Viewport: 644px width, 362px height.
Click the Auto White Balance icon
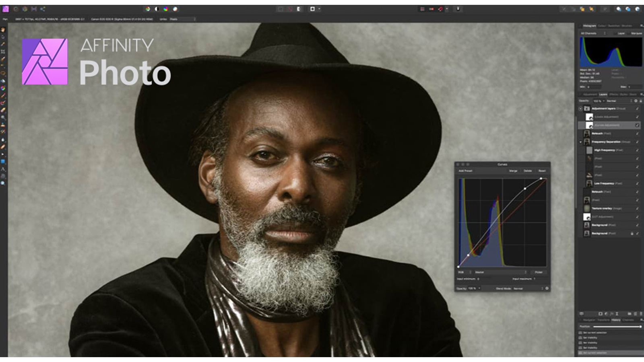[x=175, y=9]
